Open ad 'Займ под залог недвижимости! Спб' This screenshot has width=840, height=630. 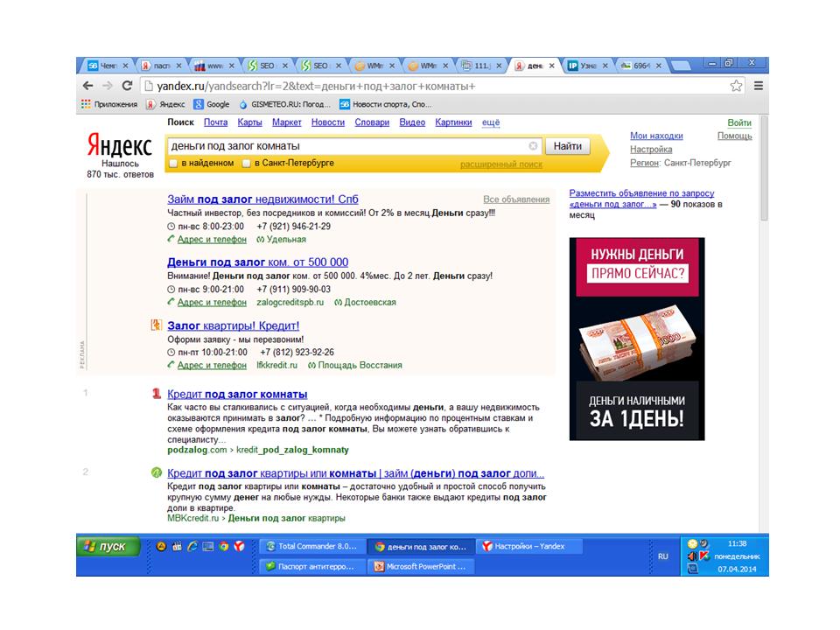(262, 199)
